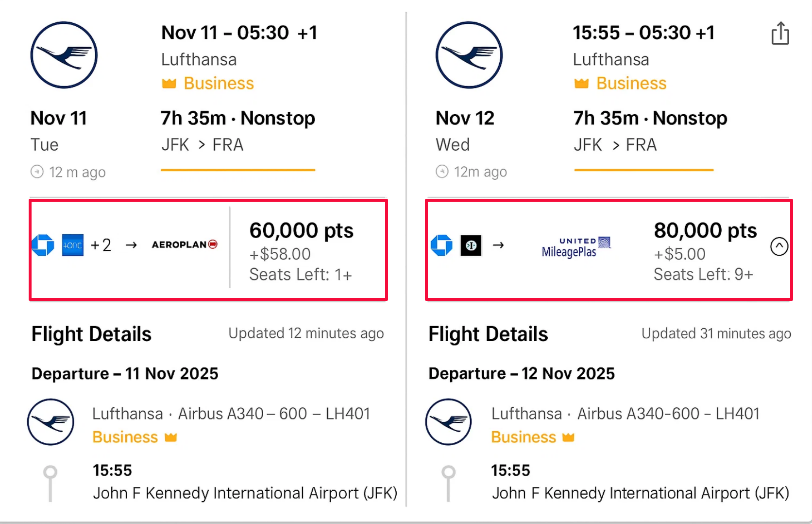Click the Lufthansa logo in right Flight Details

448,422
